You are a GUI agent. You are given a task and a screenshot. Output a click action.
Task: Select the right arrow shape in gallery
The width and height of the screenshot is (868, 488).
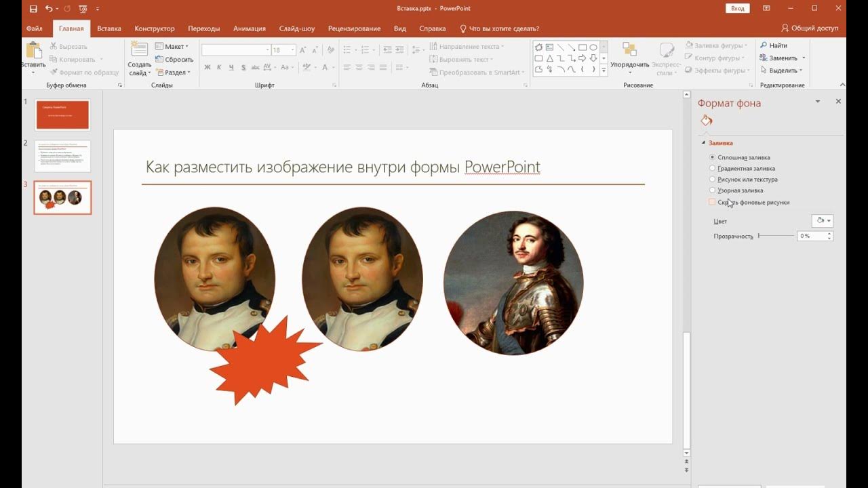pos(583,58)
